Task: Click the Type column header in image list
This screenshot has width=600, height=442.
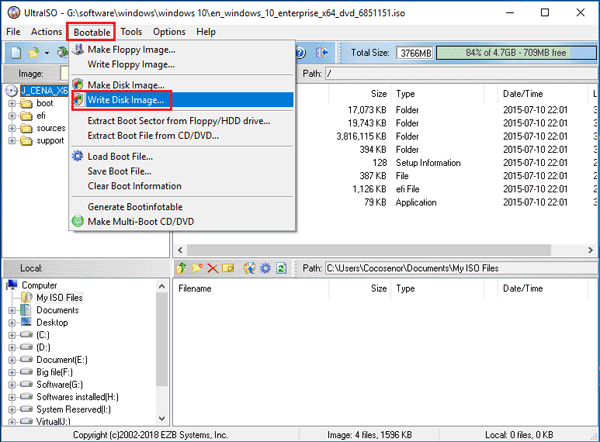Action: (437, 94)
